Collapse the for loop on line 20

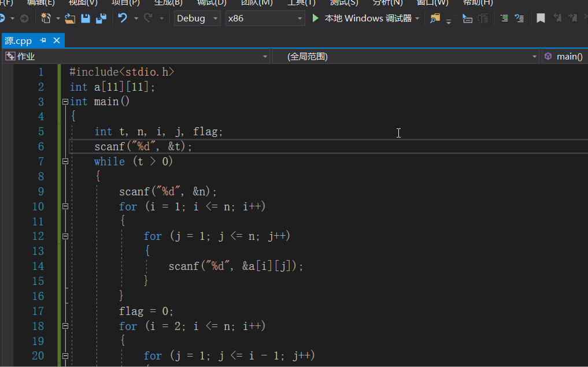pyautogui.click(x=65, y=356)
